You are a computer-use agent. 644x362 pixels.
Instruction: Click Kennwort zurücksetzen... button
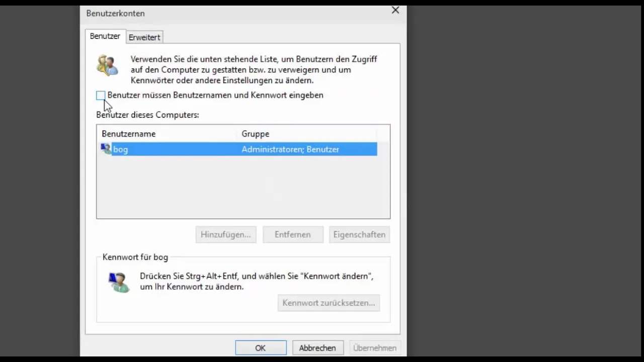pos(329,303)
